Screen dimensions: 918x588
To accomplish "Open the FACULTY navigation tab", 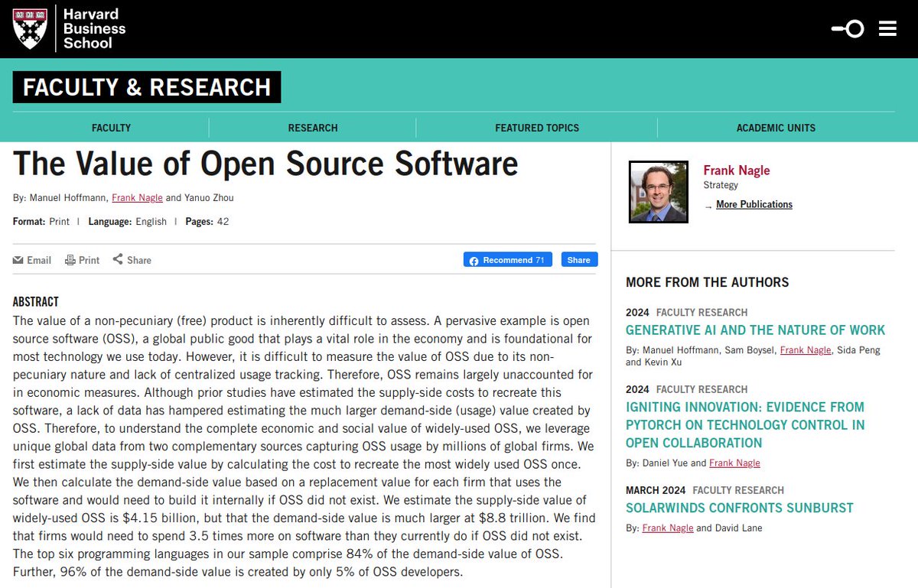I will (112, 128).
